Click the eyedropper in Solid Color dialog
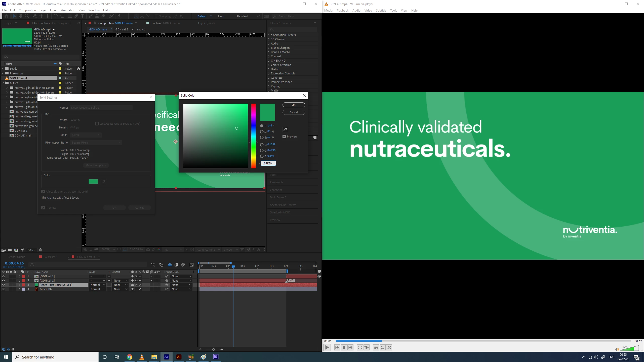 point(285,129)
